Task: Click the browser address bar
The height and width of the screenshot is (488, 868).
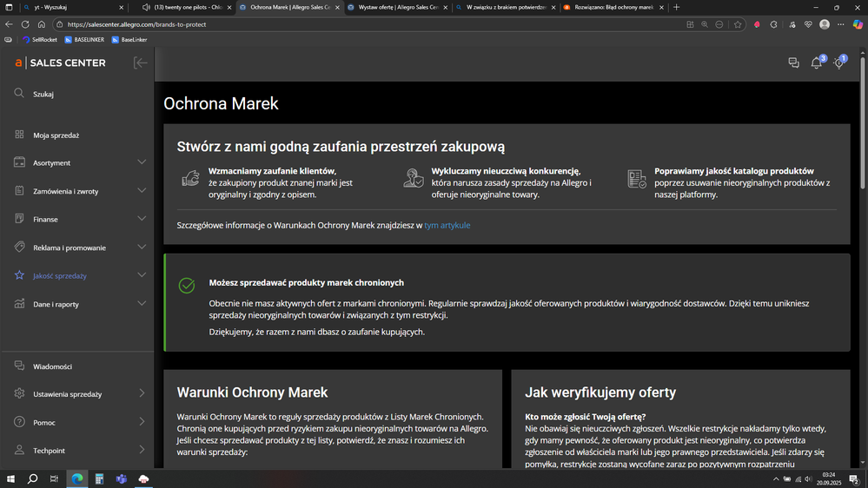Action: [x=348, y=24]
